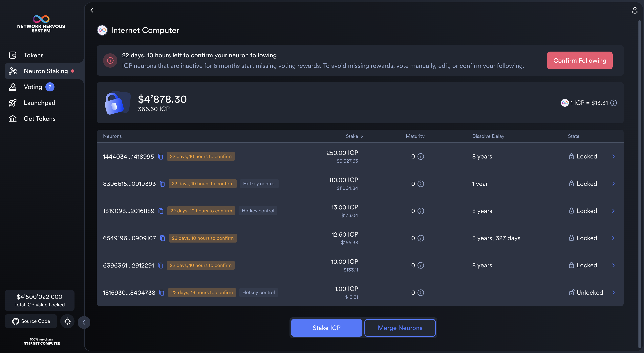
Task: Click the Merge Neurons button
Action: 400,328
